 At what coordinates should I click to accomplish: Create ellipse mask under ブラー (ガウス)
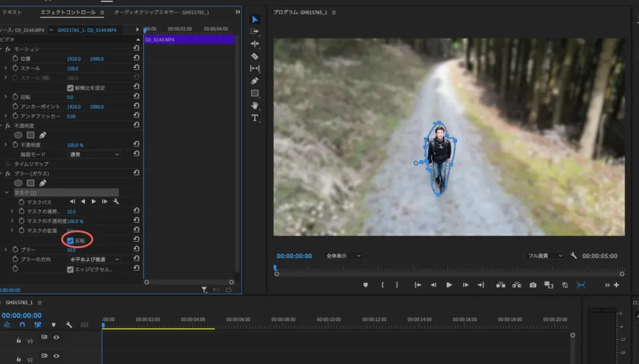pyautogui.click(x=19, y=183)
